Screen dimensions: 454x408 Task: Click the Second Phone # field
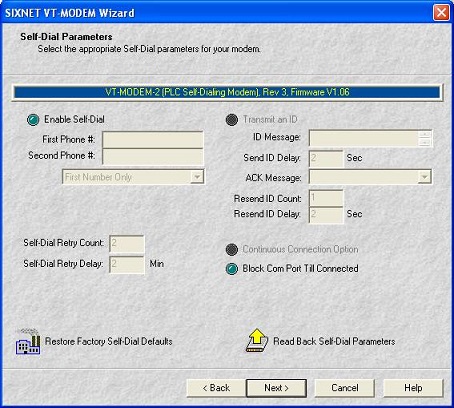pyautogui.click(x=153, y=156)
